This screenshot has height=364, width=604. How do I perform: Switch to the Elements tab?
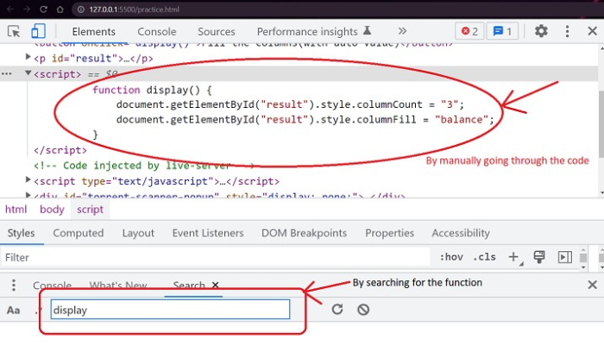(93, 32)
